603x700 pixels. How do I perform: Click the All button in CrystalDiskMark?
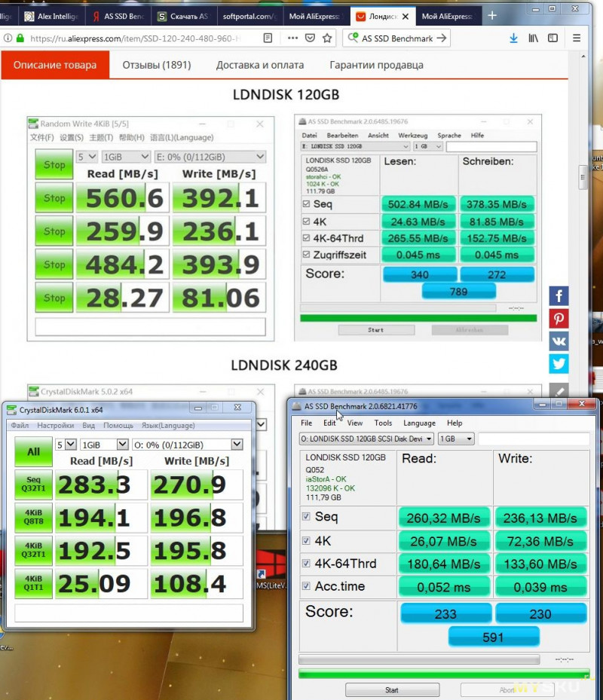coord(33,451)
